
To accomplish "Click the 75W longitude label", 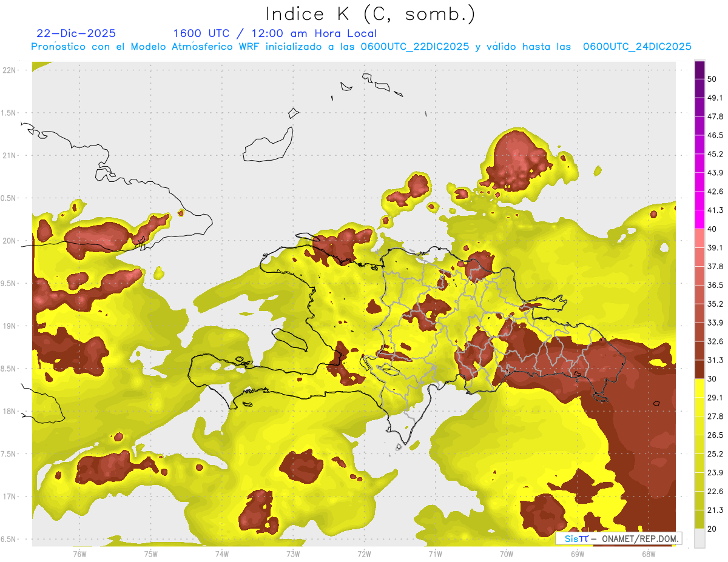I will [x=150, y=554].
